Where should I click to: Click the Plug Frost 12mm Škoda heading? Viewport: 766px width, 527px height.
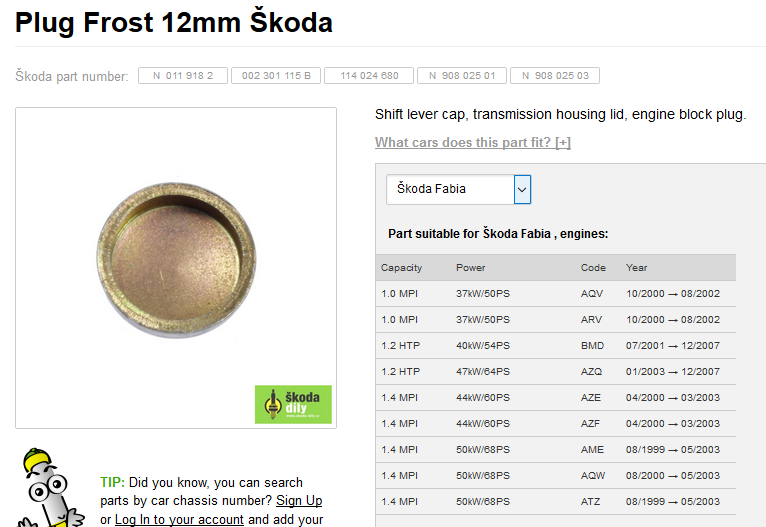pyautogui.click(x=174, y=22)
